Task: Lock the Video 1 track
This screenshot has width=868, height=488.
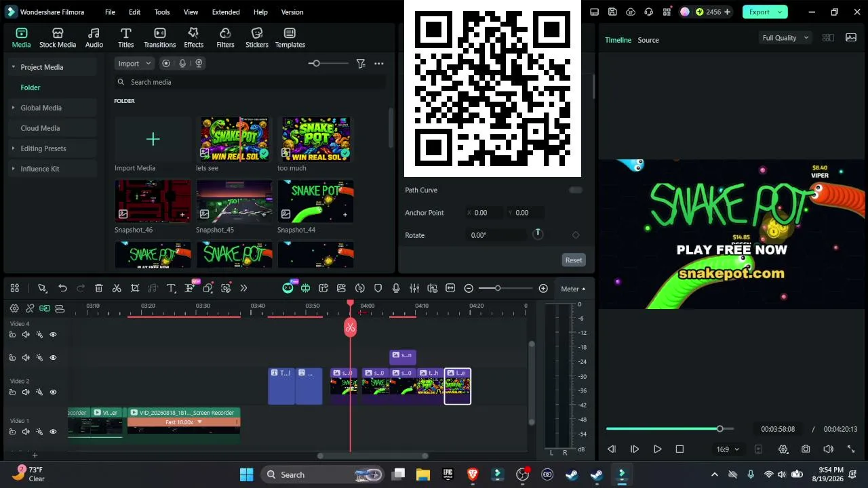Action: (12, 431)
